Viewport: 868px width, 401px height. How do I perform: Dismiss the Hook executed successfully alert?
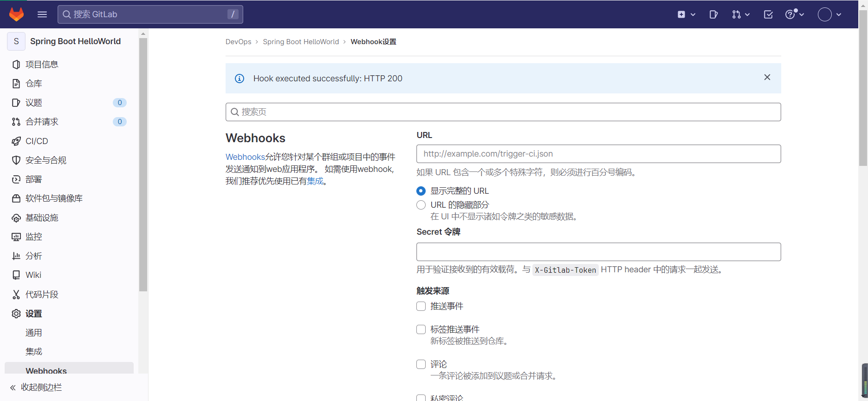767,77
